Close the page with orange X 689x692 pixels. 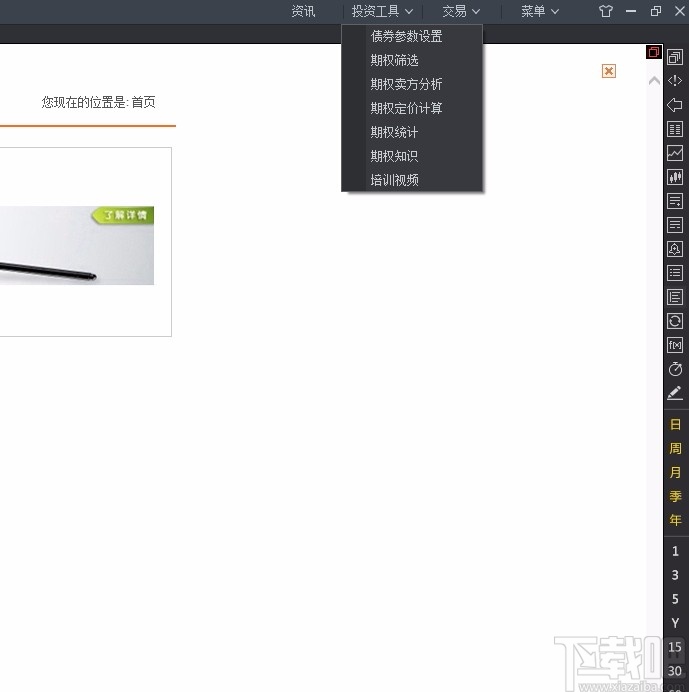pyautogui.click(x=609, y=71)
